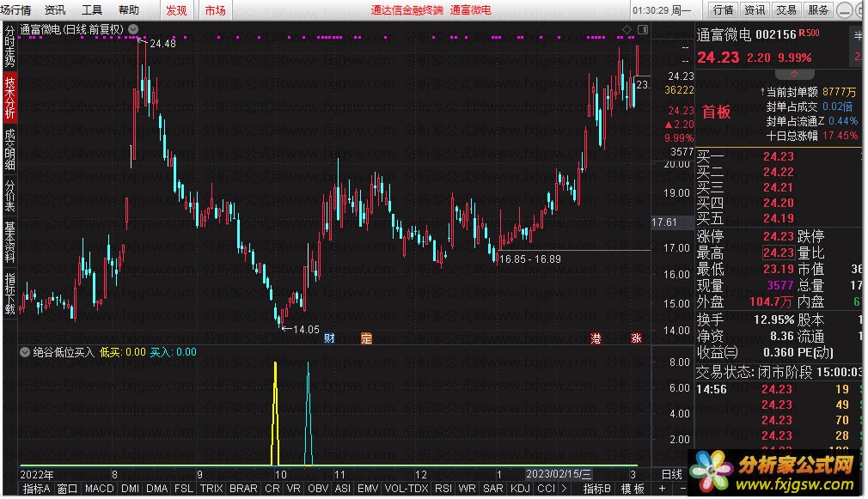
Task: Select the 技术分析 sidebar tab
Action: (x=9, y=97)
